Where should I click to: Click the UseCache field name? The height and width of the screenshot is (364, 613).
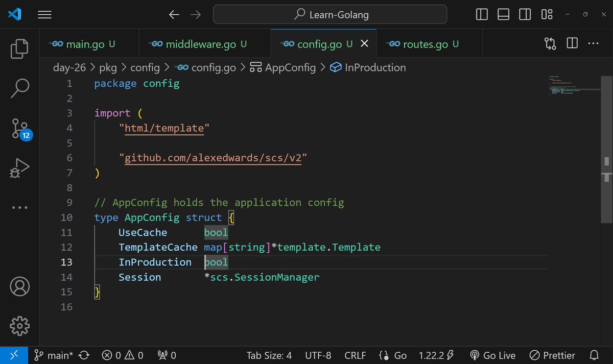pyautogui.click(x=143, y=232)
